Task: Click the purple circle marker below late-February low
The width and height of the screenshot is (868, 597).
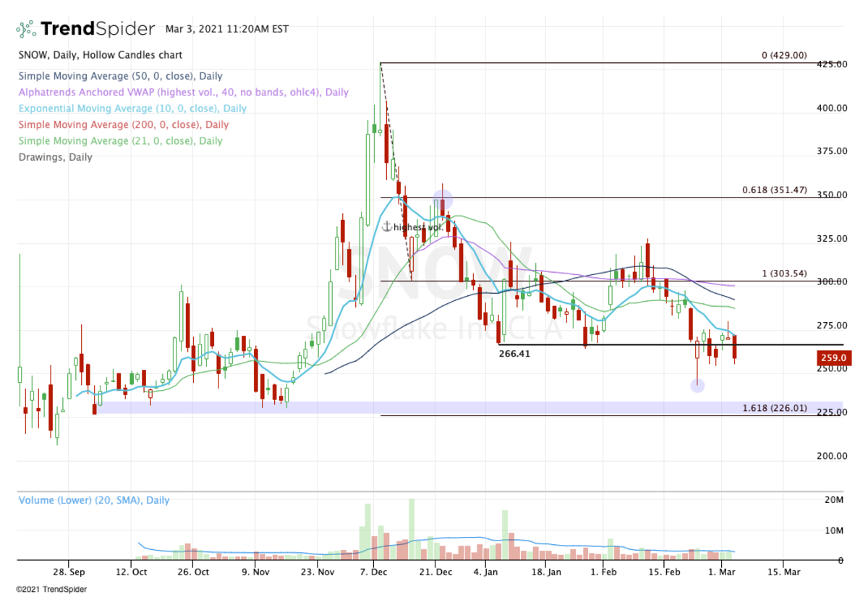Action: pos(697,386)
